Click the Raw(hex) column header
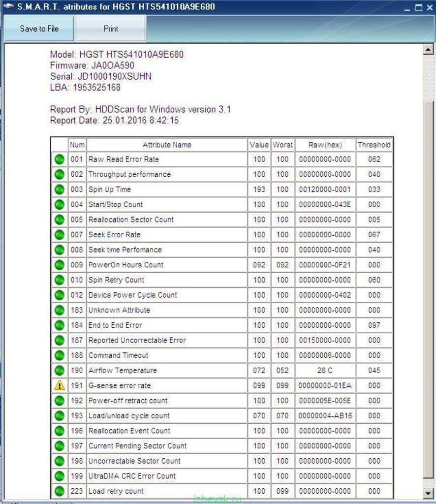436x504 pixels. click(325, 145)
